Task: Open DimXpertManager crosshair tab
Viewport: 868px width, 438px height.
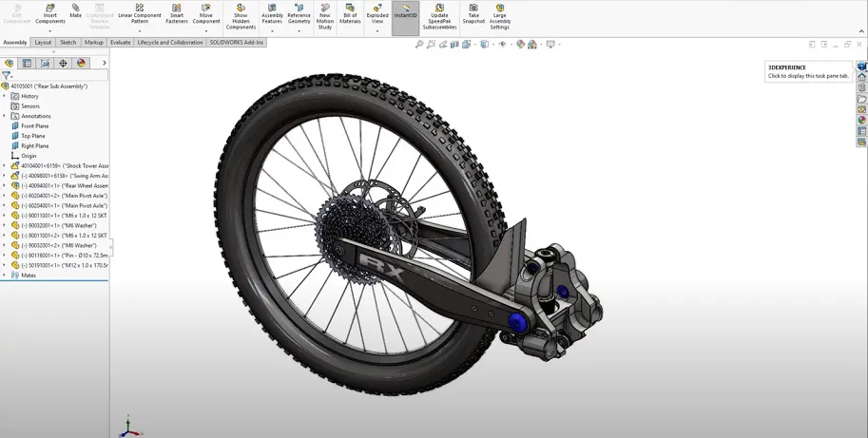Action: click(63, 63)
